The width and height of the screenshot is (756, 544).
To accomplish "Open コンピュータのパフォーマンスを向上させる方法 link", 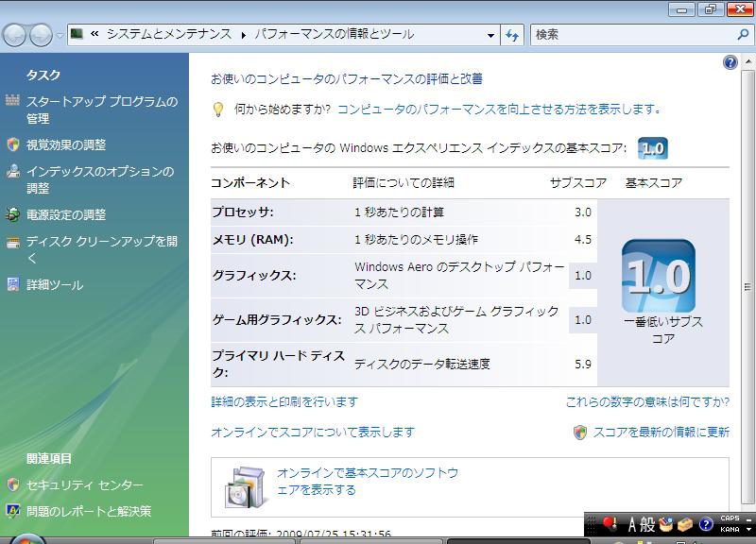I will tap(500, 110).
